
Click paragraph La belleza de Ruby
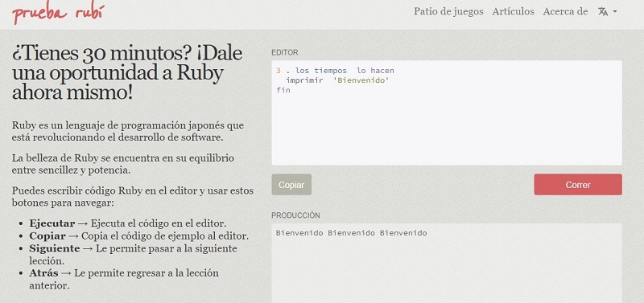pyautogui.click(x=123, y=164)
